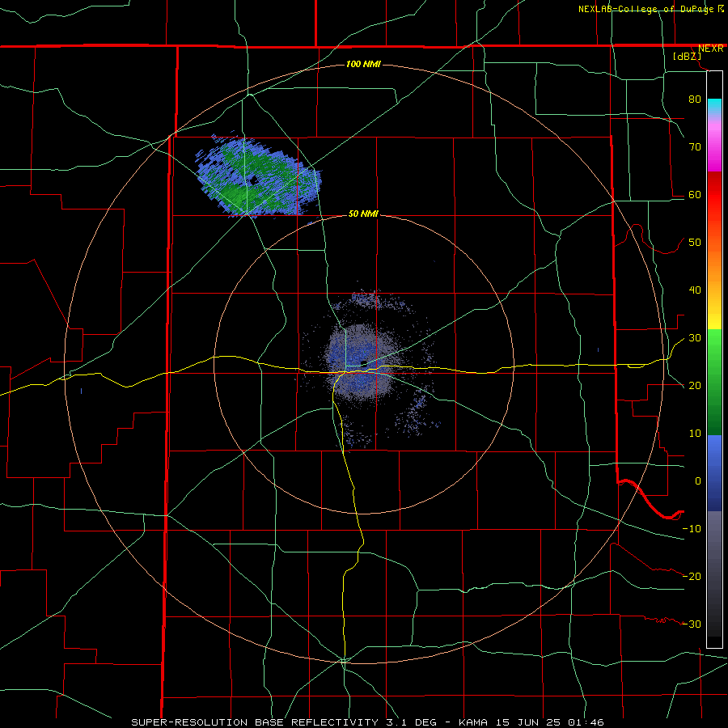
Task: Click the black radar site dot at map center
Action: (363, 363)
